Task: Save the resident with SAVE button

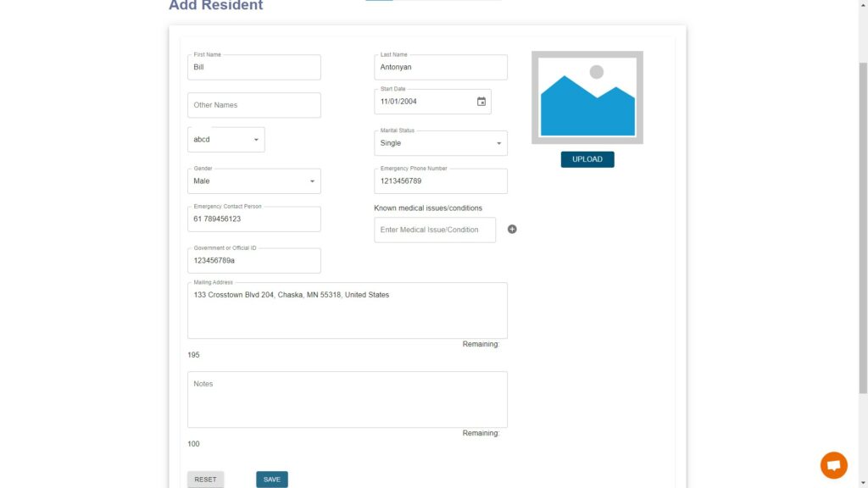Action: pos(272,480)
